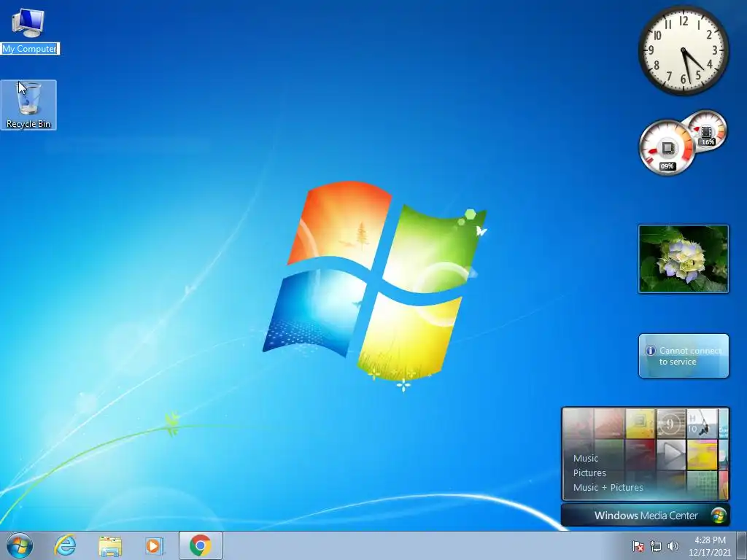Click the green Media Center logo orb
The image size is (747, 560).
pyautogui.click(x=718, y=516)
